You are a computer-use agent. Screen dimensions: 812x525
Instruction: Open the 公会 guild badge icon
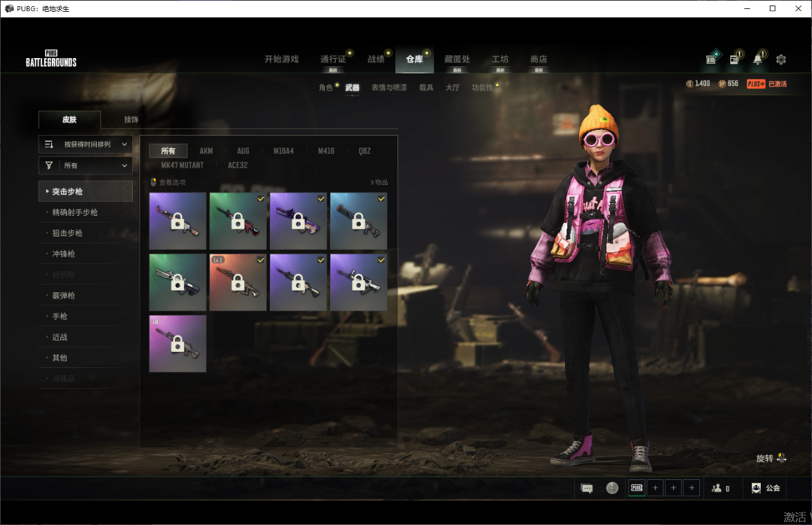(x=756, y=488)
